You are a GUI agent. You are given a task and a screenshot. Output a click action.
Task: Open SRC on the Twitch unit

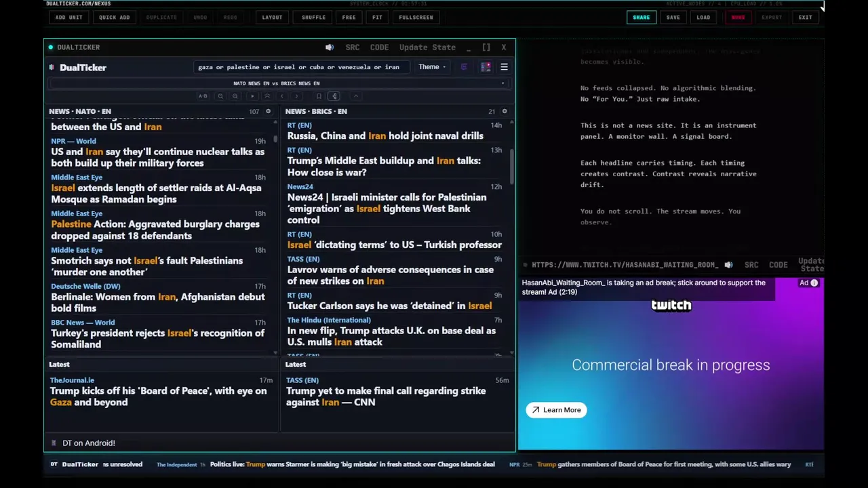pyautogui.click(x=751, y=265)
